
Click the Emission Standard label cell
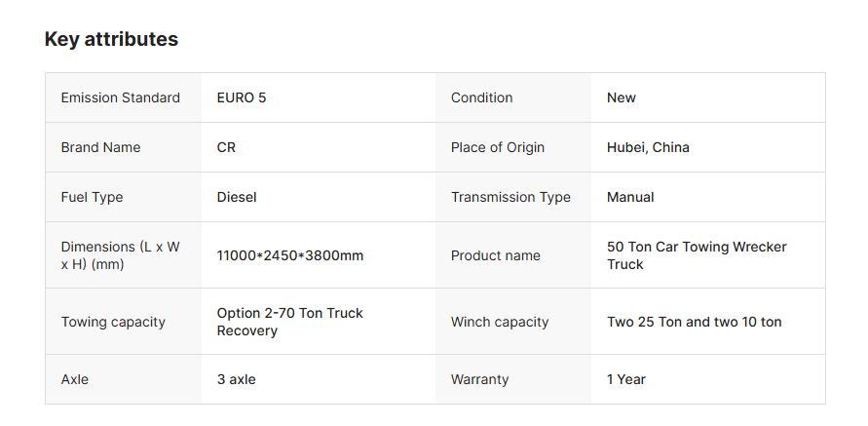coord(120,97)
